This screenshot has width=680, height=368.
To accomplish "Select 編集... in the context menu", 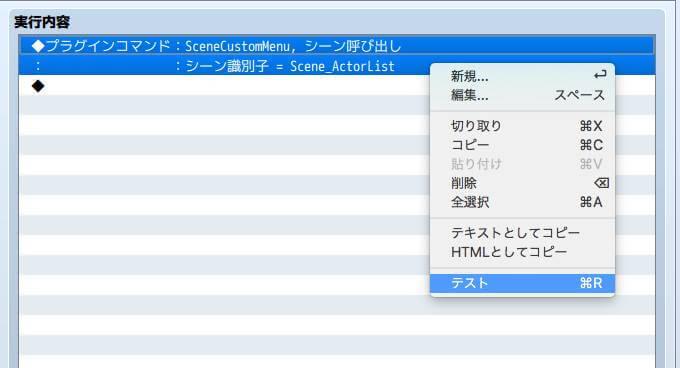I will point(522,95).
